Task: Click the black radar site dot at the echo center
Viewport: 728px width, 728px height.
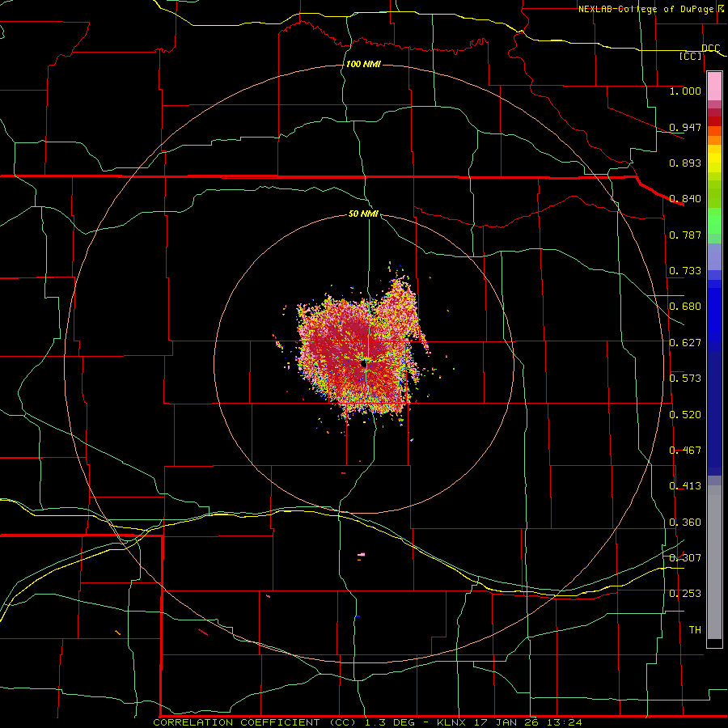Action: click(363, 365)
